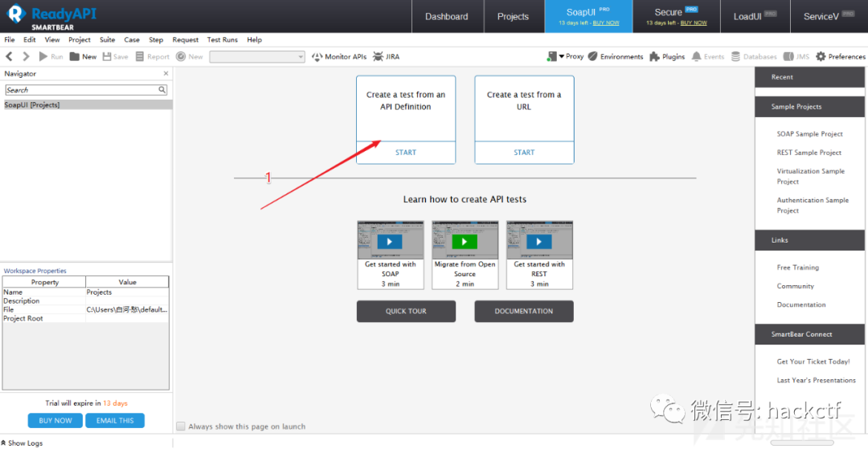The image size is (868, 449).
Task: Open Environments
Action: (x=615, y=56)
